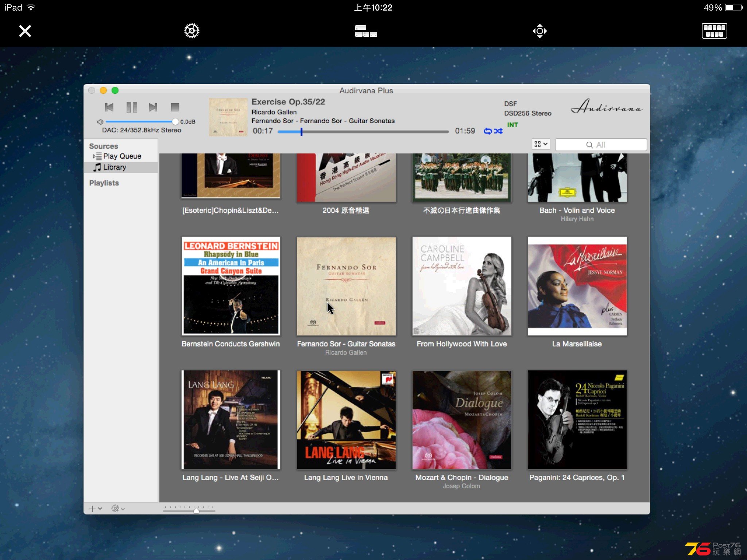The image size is (747, 560).
Task: Open Paganini 24 Caprices album cover
Action: click(x=577, y=420)
